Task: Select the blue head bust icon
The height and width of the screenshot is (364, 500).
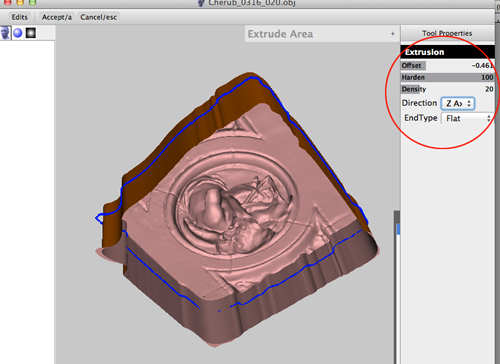Action: 5,33
